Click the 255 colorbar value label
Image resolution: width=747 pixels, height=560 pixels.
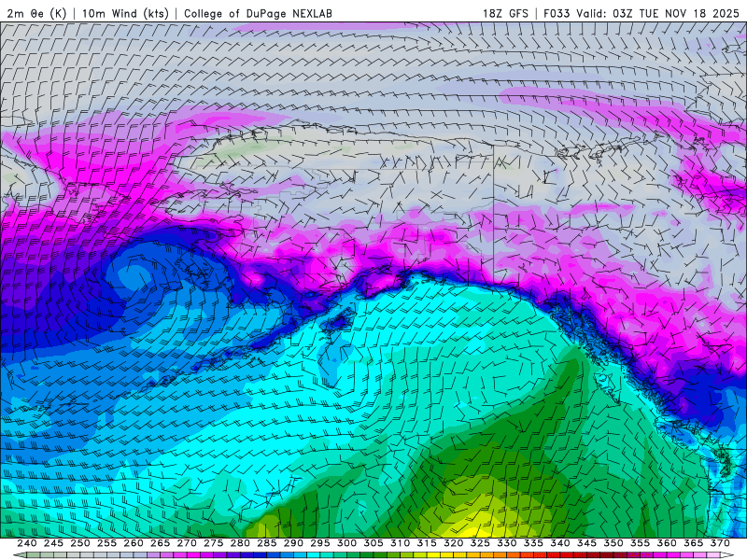(106, 543)
